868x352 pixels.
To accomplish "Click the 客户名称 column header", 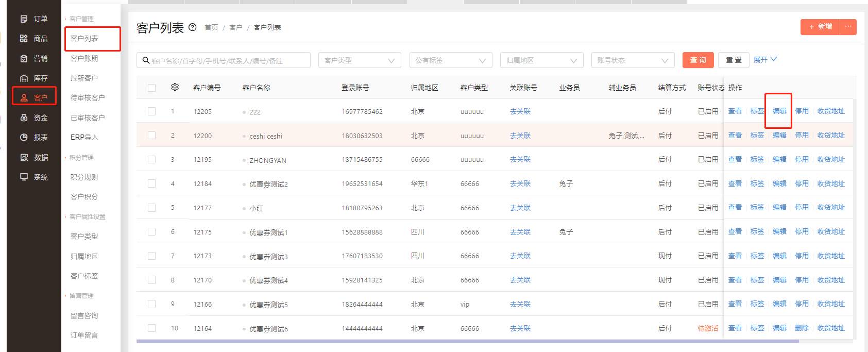I will tap(257, 88).
